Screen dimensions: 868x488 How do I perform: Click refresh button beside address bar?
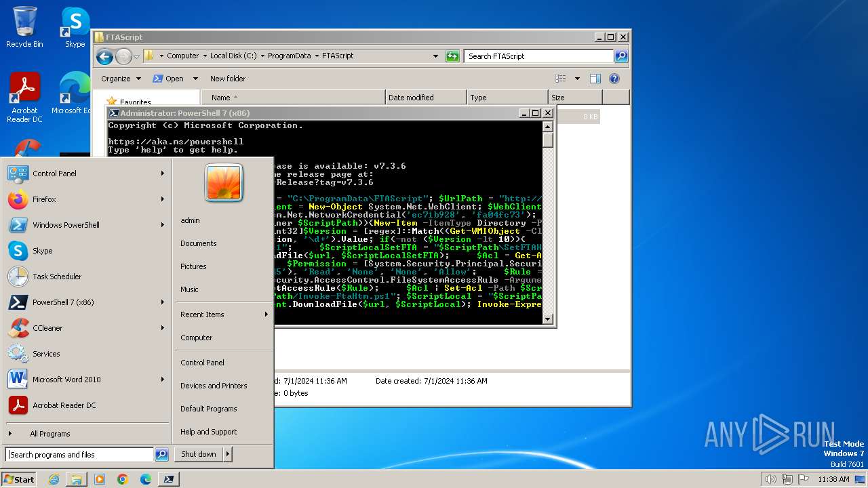[452, 56]
